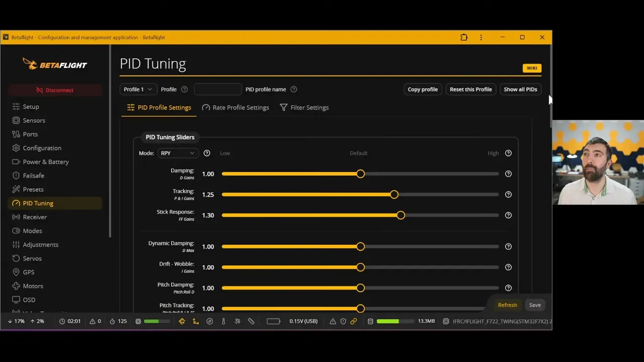Open the Mode RPY dropdown

(x=178, y=153)
